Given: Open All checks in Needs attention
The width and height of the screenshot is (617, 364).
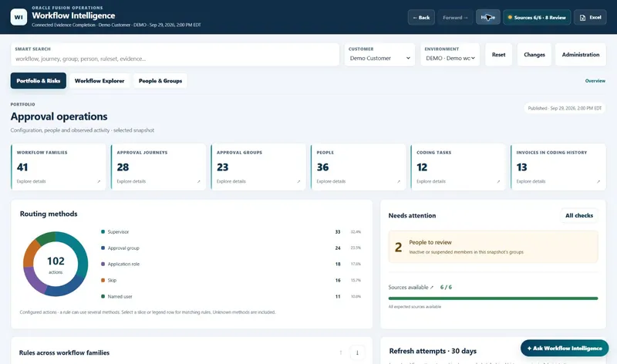Looking at the screenshot, I should [579, 215].
